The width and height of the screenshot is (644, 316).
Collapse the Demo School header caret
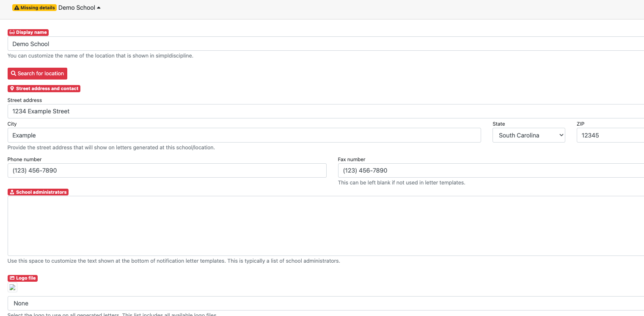tap(99, 8)
